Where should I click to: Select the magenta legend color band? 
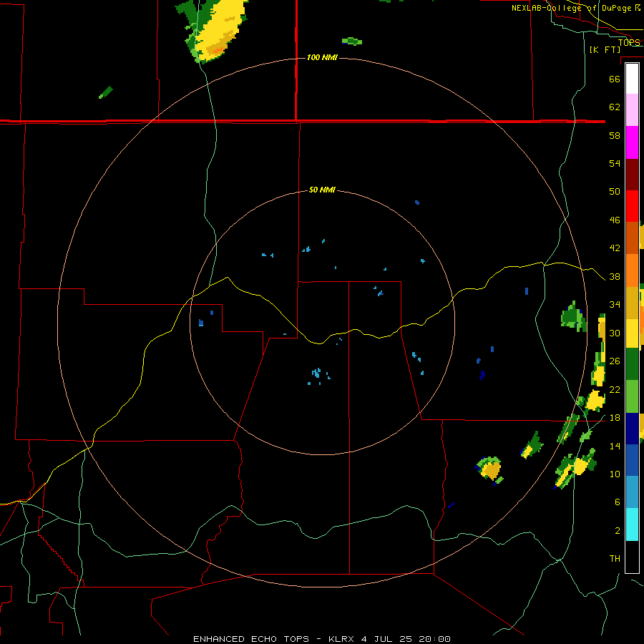pyautogui.click(x=632, y=142)
